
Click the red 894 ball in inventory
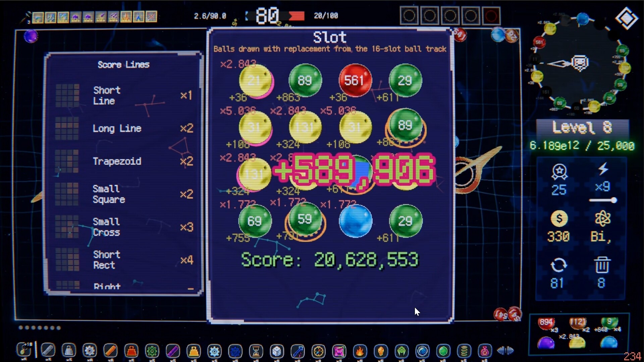[x=546, y=323]
